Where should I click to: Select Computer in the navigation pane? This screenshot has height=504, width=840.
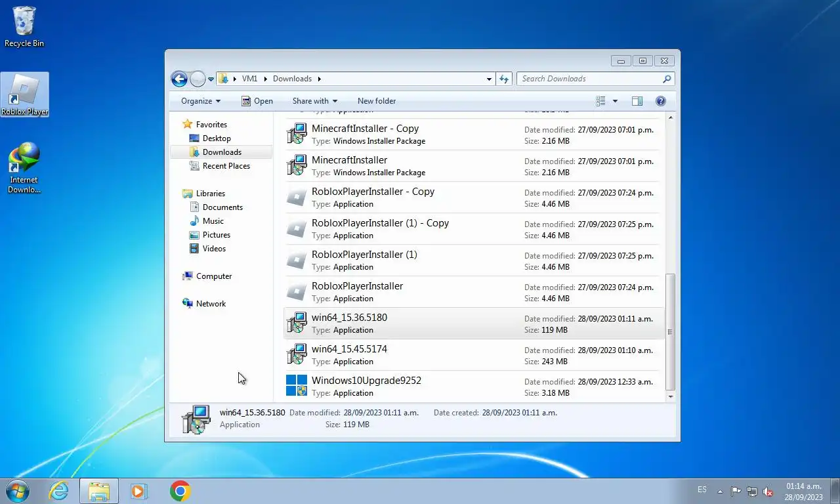point(214,276)
